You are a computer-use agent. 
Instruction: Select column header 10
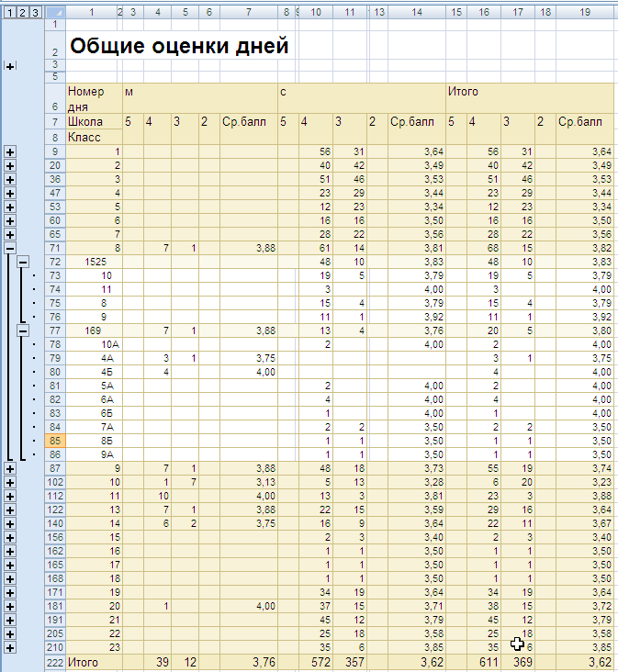click(x=316, y=13)
